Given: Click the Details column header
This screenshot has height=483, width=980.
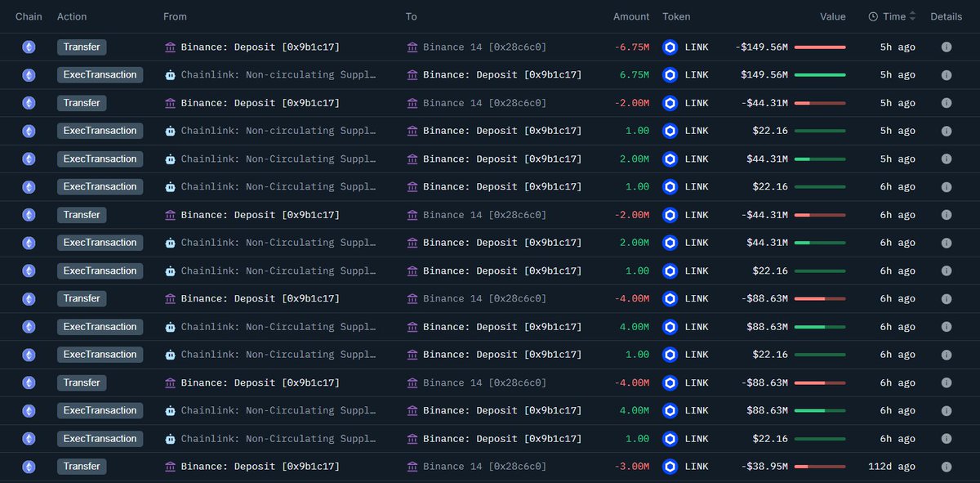Looking at the screenshot, I should point(947,16).
